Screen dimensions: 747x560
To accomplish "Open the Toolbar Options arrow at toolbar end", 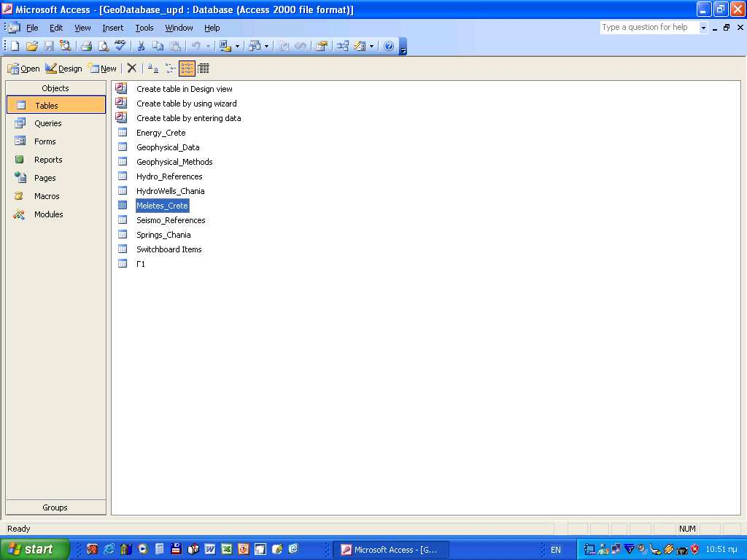I will pos(403,47).
